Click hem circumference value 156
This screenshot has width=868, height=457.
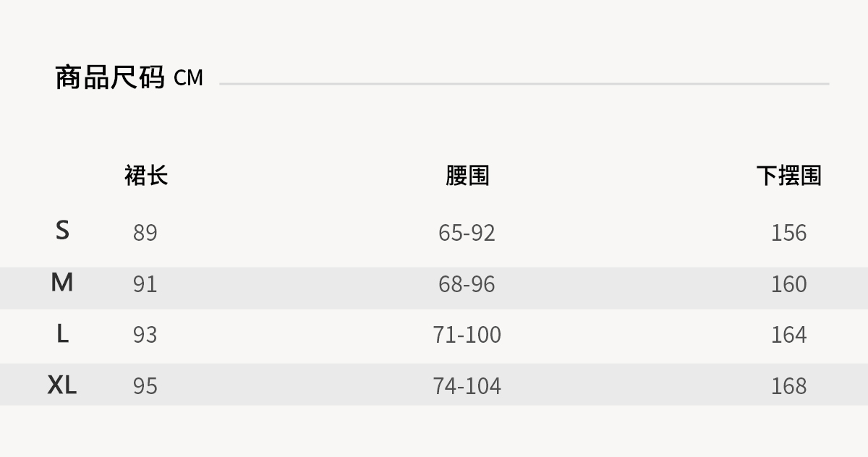(x=788, y=233)
